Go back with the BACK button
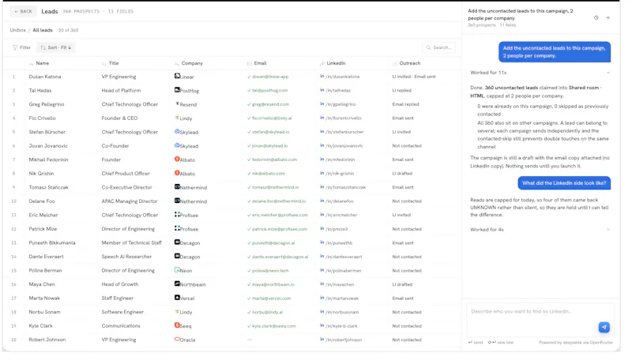The height and width of the screenshot is (364, 632). point(23,11)
